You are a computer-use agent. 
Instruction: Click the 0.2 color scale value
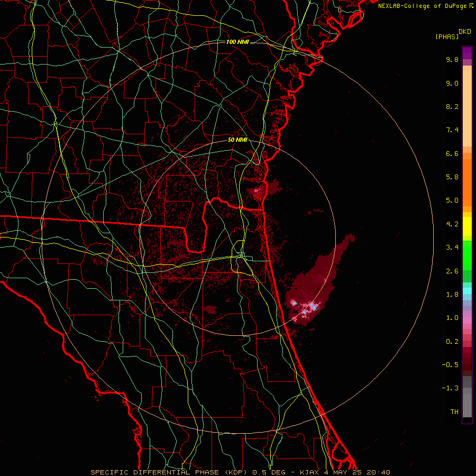452,342
